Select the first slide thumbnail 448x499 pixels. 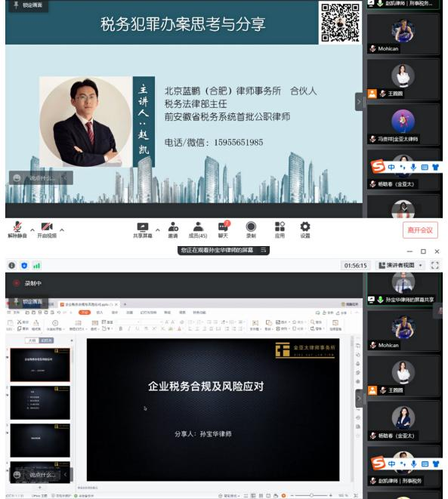point(40,365)
